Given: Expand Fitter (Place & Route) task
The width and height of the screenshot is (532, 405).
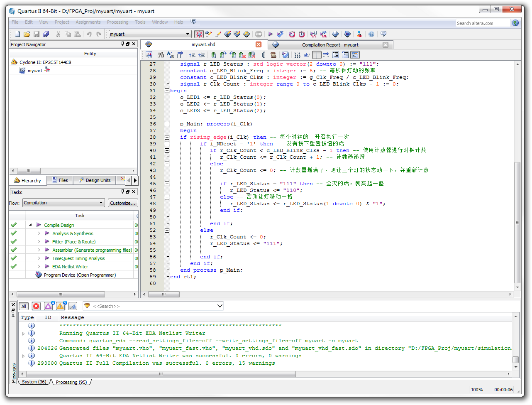Looking at the screenshot, I should pyautogui.click(x=39, y=242).
